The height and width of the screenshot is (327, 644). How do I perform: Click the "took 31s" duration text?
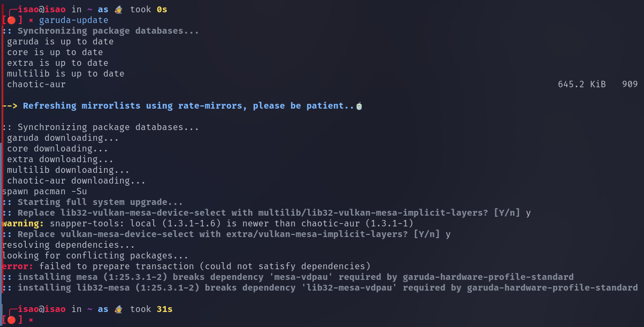(151, 309)
